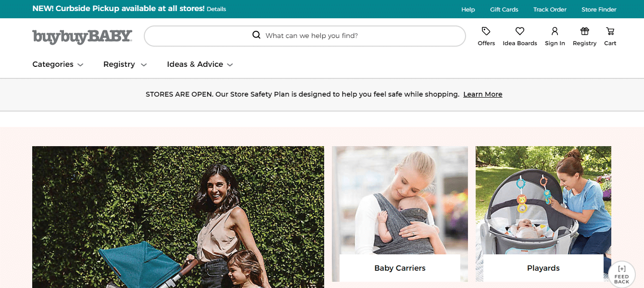This screenshot has height=288, width=644.
Task: Click Learn More about Store Safety Plan
Action: point(482,94)
